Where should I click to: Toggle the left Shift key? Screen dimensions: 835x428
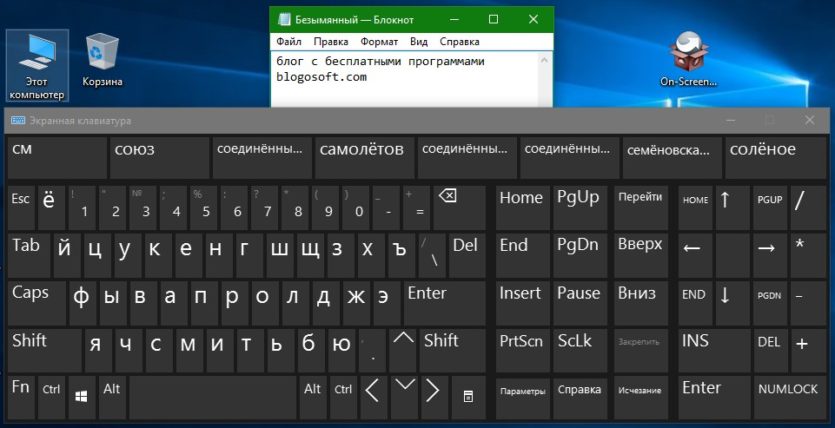click(x=45, y=350)
